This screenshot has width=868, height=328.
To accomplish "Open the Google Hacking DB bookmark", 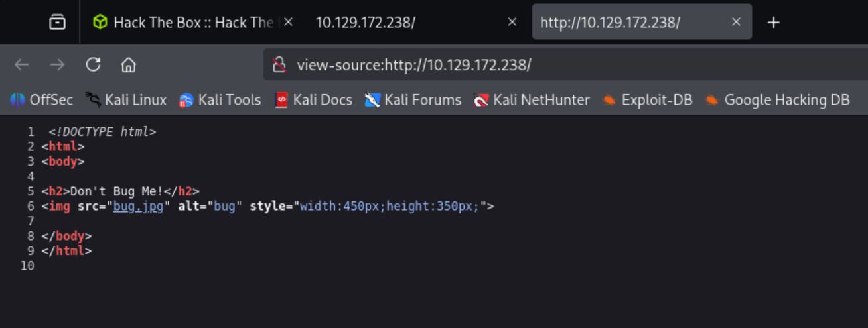I will tap(778, 100).
